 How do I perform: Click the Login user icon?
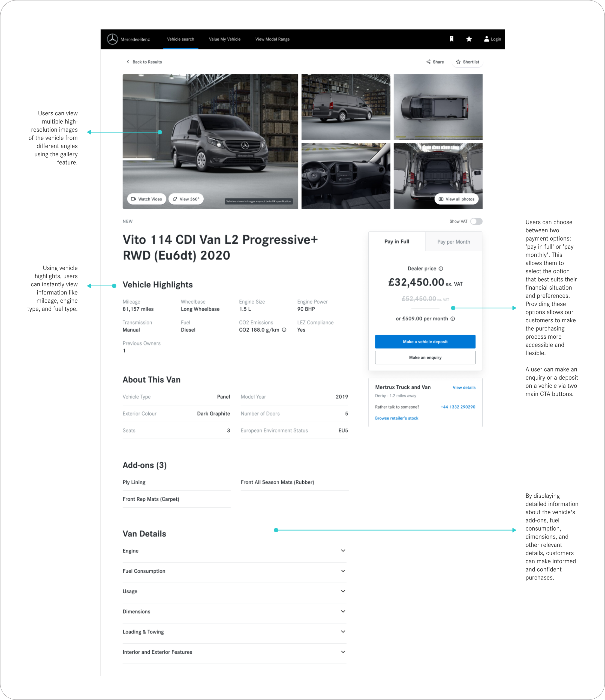[486, 39]
